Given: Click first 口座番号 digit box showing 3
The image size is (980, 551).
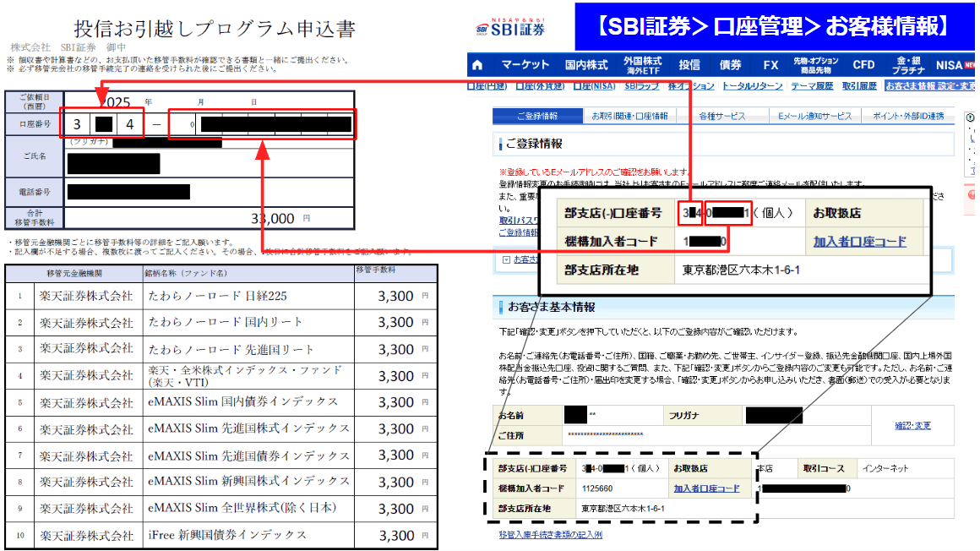Looking at the screenshot, I should (77, 124).
